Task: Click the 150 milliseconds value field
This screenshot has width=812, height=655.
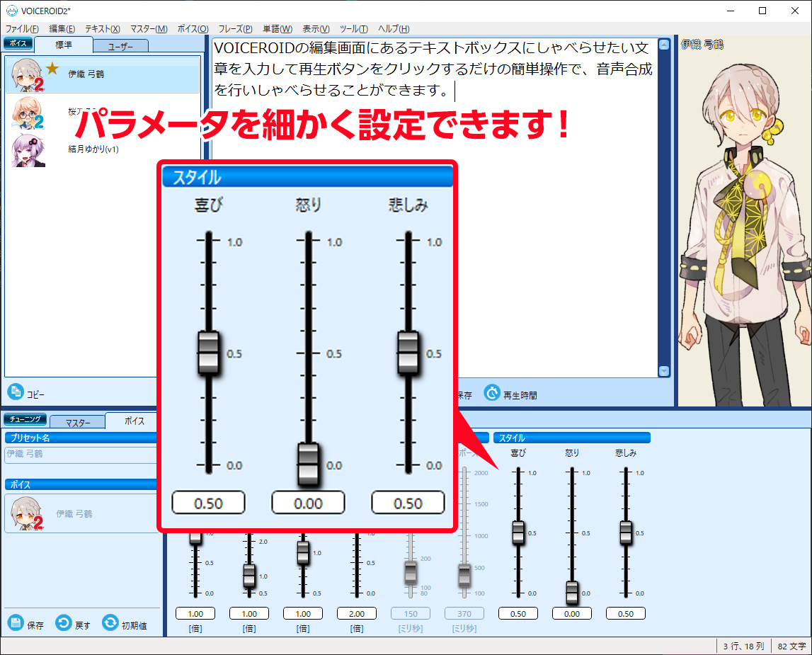Action: (411, 614)
